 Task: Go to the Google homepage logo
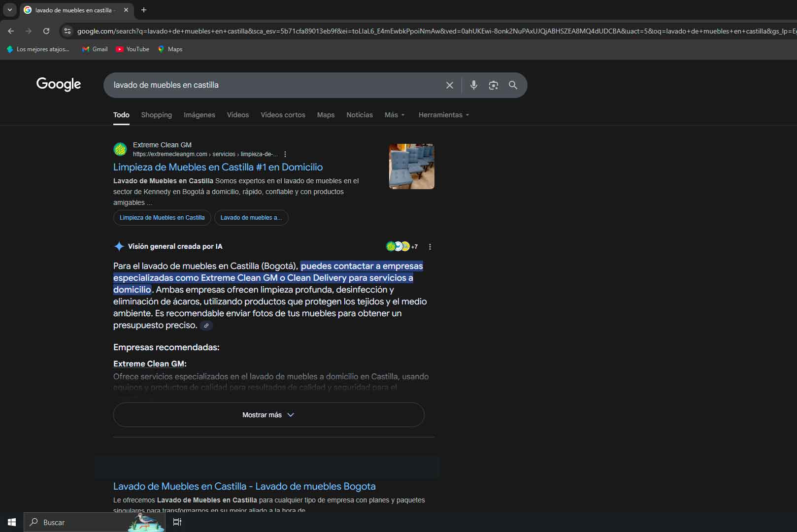click(59, 85)
